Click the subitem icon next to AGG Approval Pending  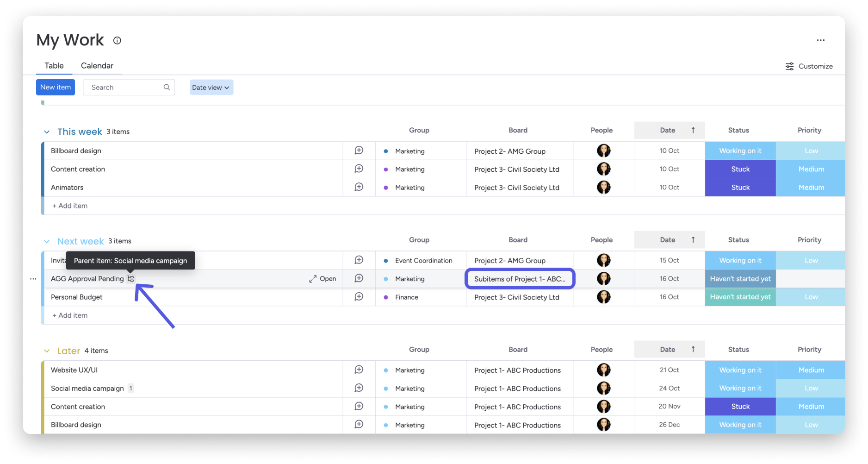pos(131,279)
